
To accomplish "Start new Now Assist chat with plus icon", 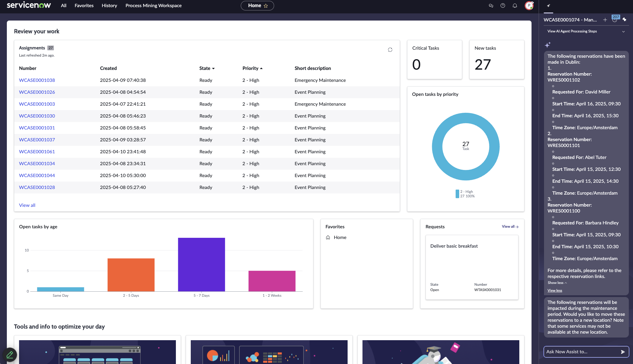I will pyautogui.click(x=605, y=20).
